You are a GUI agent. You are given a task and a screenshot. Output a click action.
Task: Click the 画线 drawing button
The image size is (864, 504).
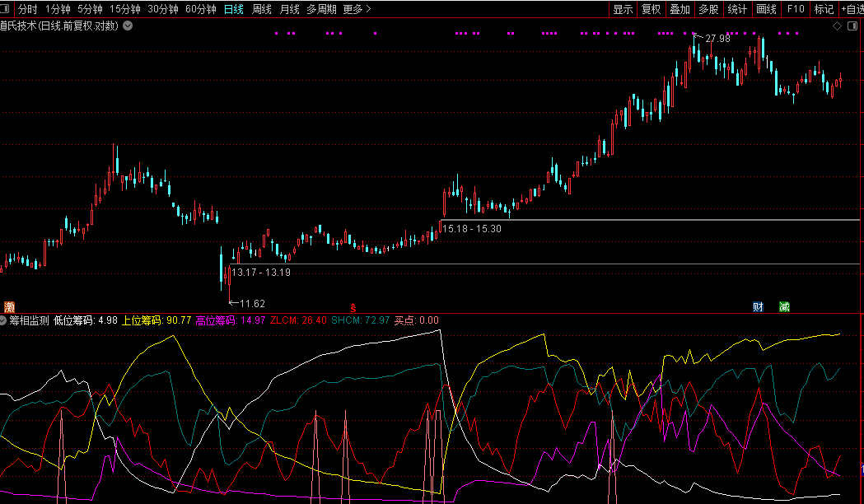click(766, 9)
